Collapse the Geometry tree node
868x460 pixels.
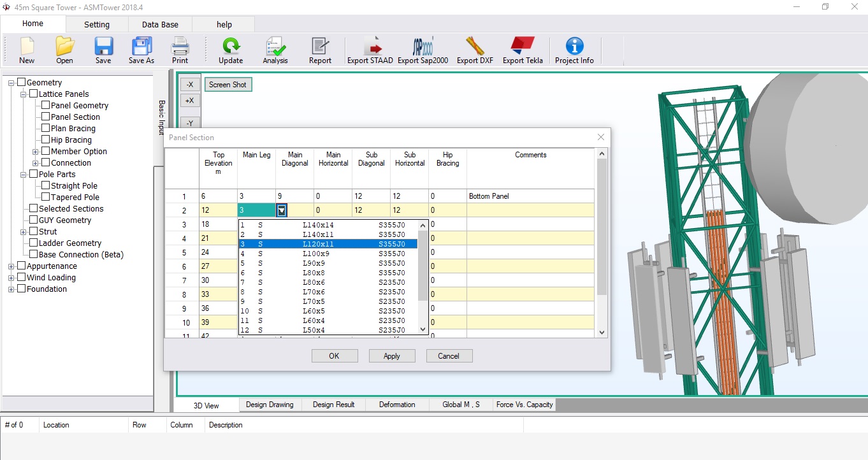coord(11,83)
